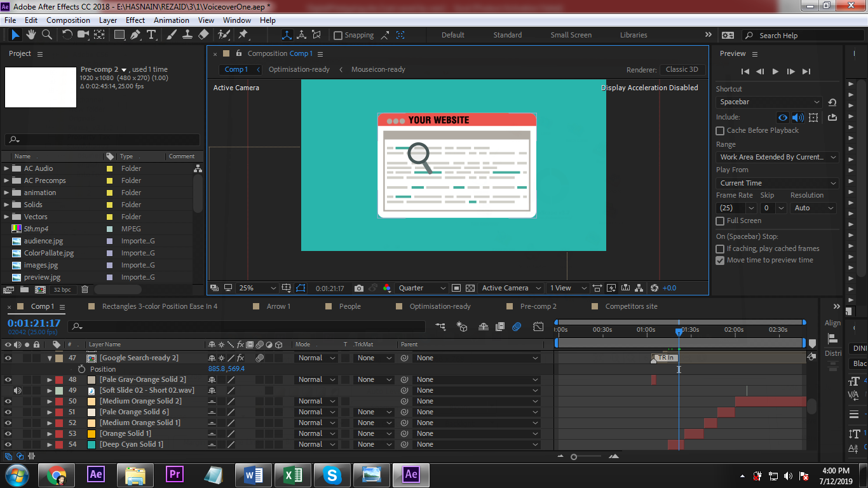Choose the Horizontal Type tool
The width and height of the screenshot is (868, 488).
coord(151,35)
